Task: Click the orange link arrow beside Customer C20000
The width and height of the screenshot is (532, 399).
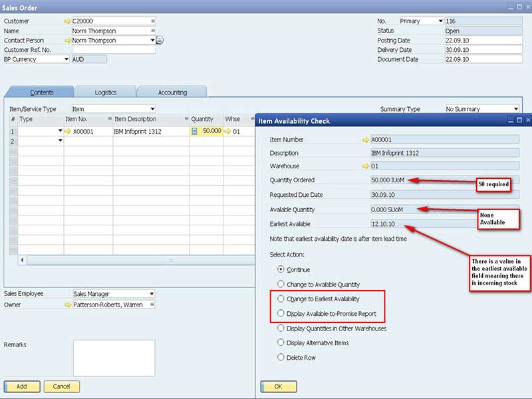Action: coord(68,21)
